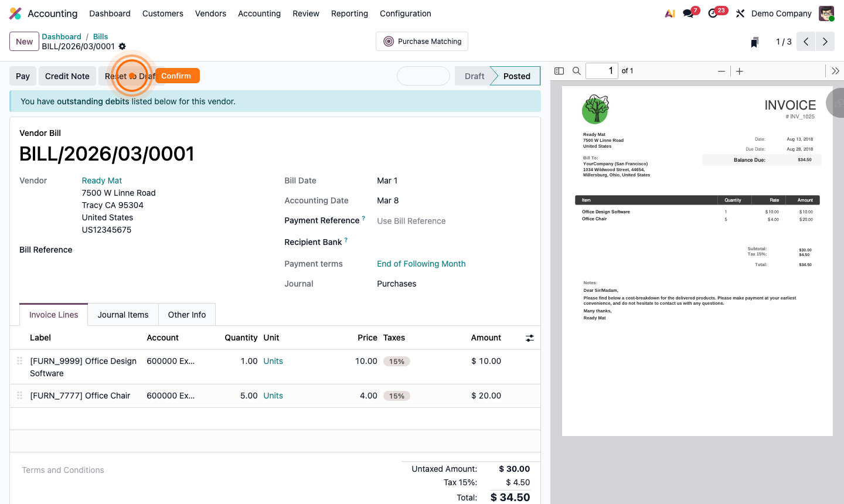The width and height of the screenshot is (844, 504).
Task: Expand PDF viewer extra tools with double chevron
Action: (835, 70)
